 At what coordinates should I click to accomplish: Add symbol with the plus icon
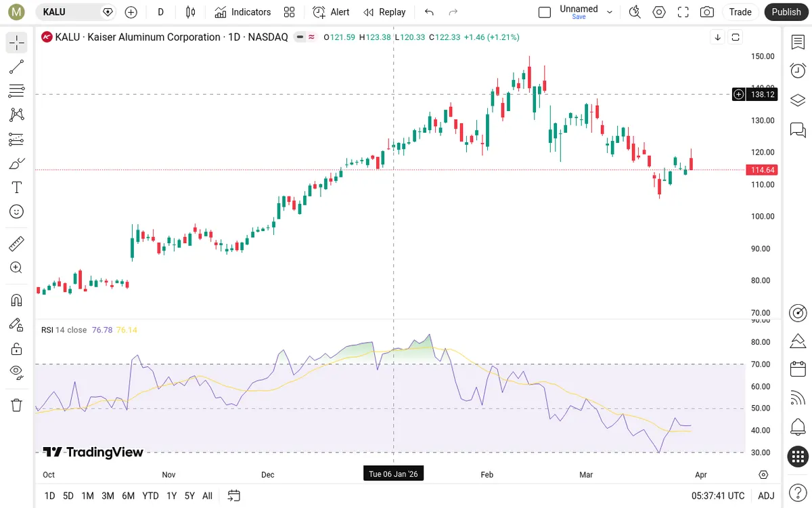(131, 12)
